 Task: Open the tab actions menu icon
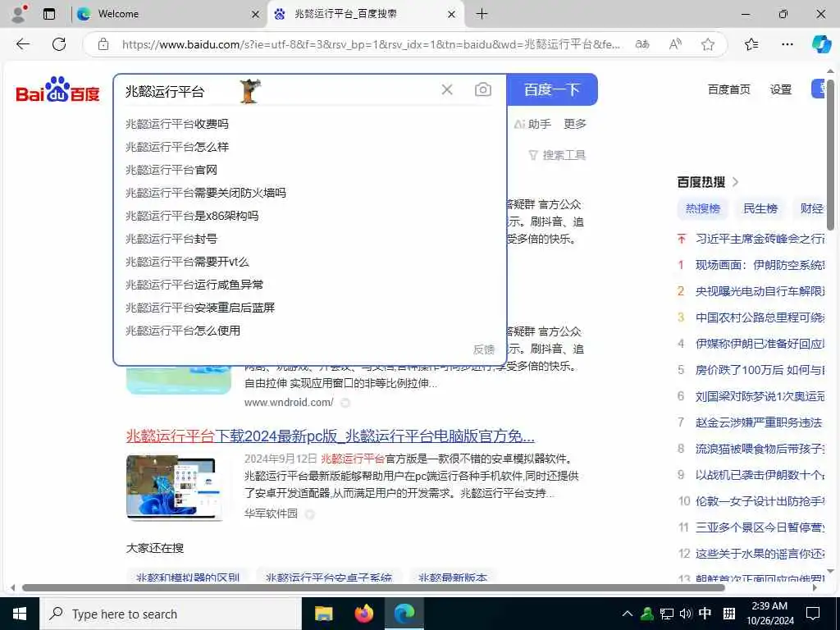coord(49,14)
